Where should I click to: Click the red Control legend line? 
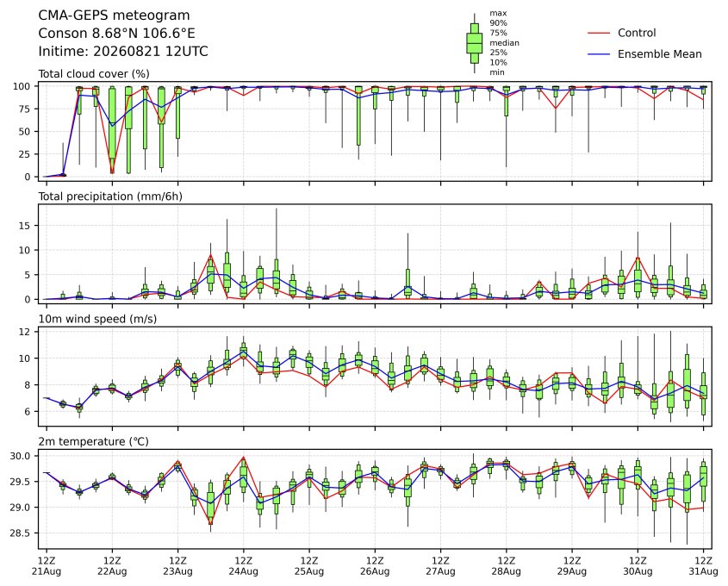pyautogui.click(x=599, y=33)
